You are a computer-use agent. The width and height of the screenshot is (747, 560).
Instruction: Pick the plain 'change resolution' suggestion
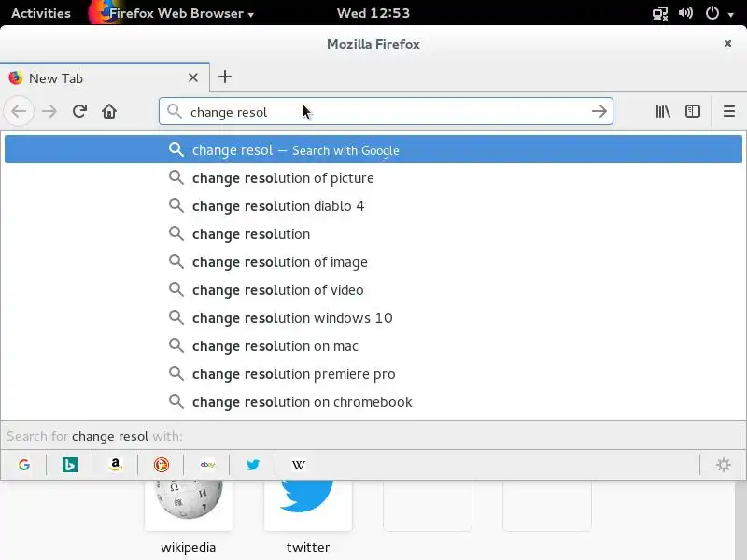coord(373,234)
